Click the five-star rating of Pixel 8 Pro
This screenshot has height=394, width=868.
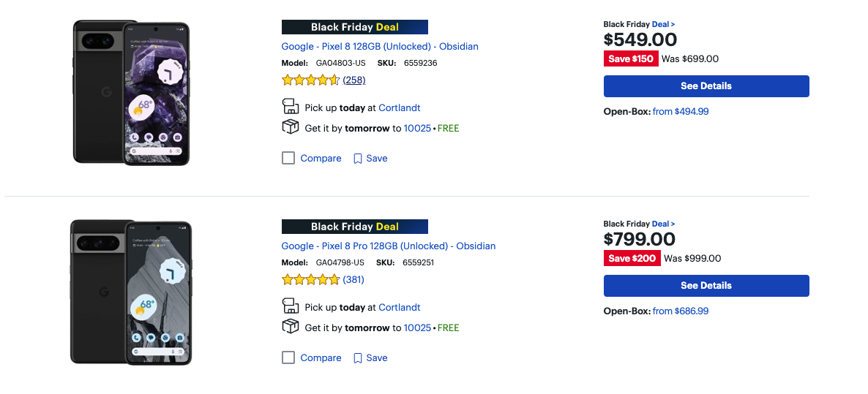point(310,280)
